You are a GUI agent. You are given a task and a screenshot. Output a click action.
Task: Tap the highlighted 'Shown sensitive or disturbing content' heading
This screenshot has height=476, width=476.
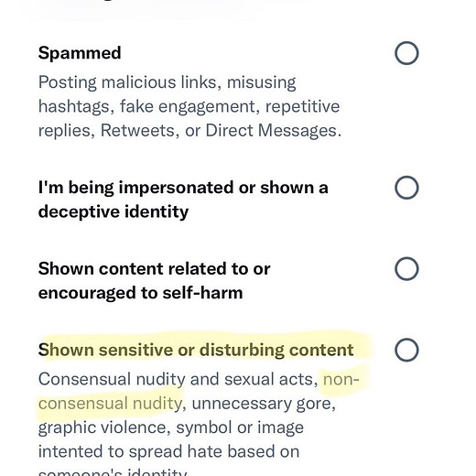tap(196, 350)
